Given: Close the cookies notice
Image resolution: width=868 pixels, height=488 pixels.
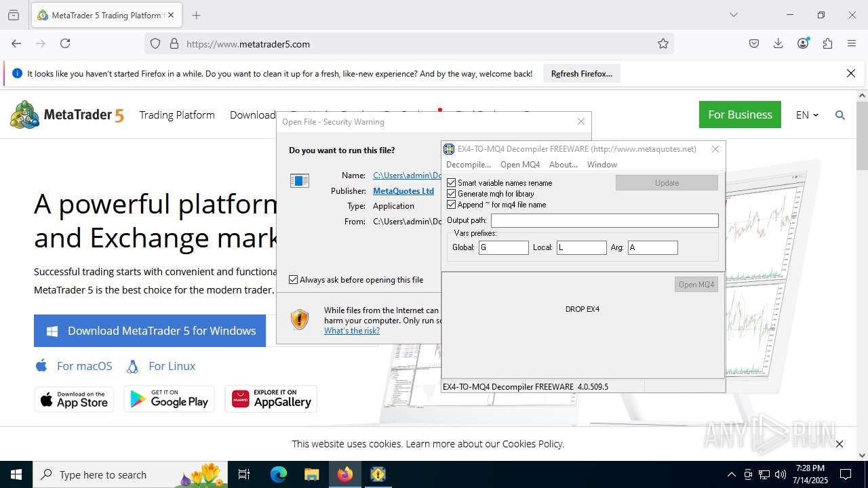Looking at the screenshot, I should [x=840, y=444].
